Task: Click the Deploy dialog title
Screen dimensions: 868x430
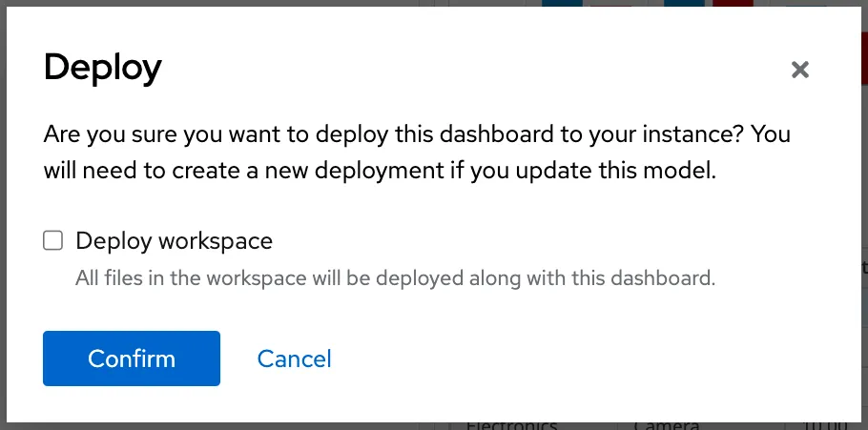Action: [102, 68]
